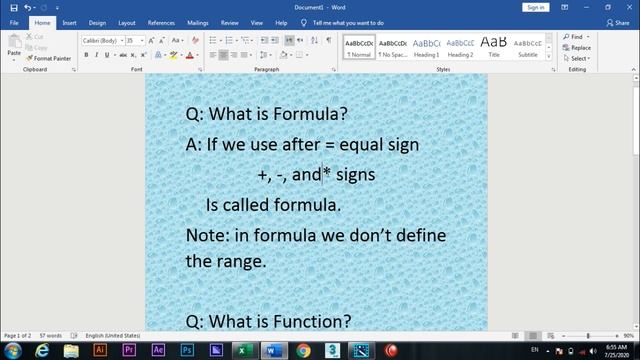Increase font size with Grow Font icon
Viewport: 640px width, 360px height.
(151, 40)
